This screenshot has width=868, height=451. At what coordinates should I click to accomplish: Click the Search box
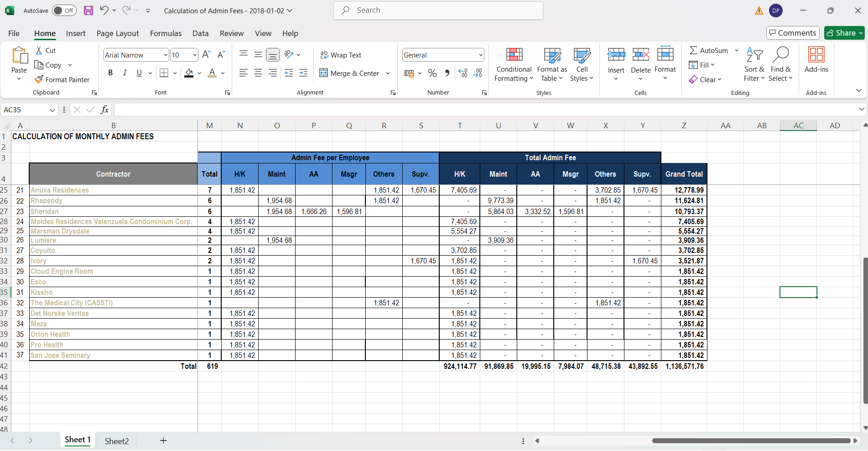(438, 10)
